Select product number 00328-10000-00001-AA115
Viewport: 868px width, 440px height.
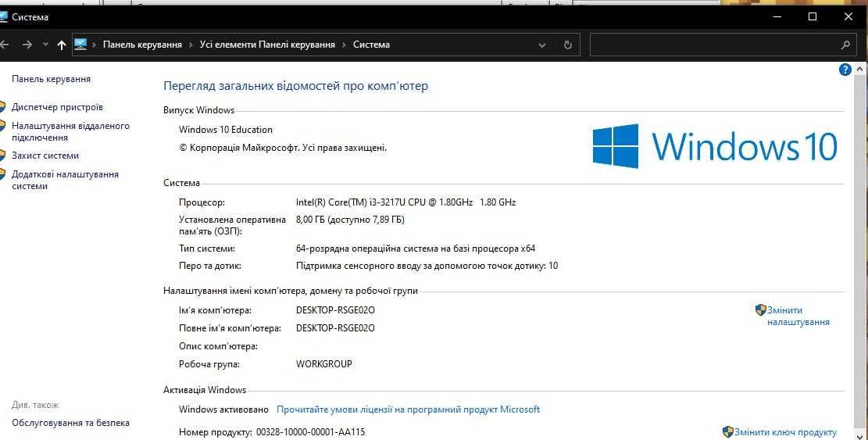coord(310,432)
